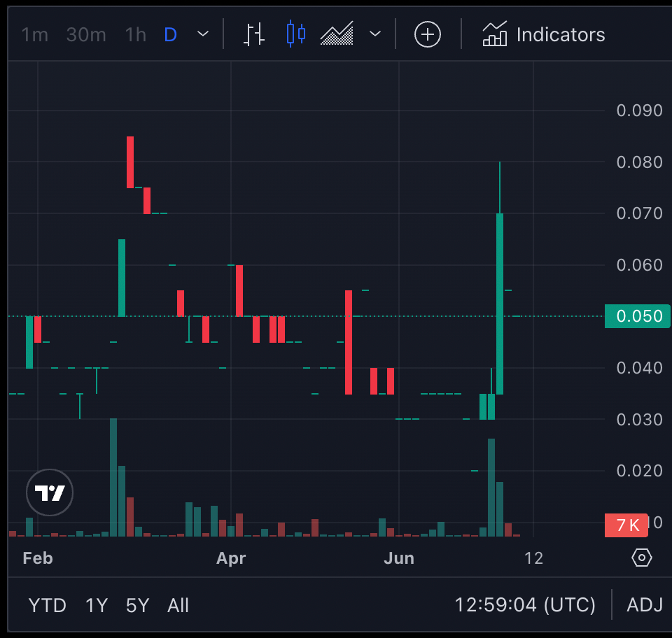Click the TradingView logo on chart

coord(50,493)
